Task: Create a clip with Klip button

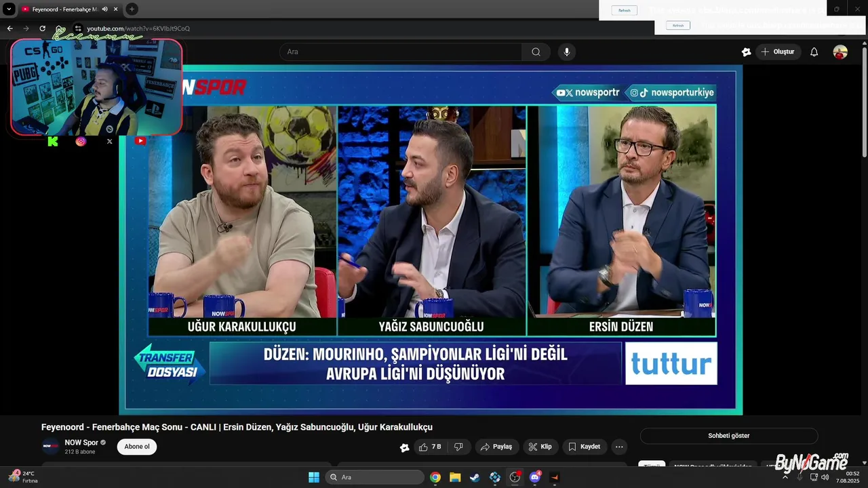Action: coord(540,447)
